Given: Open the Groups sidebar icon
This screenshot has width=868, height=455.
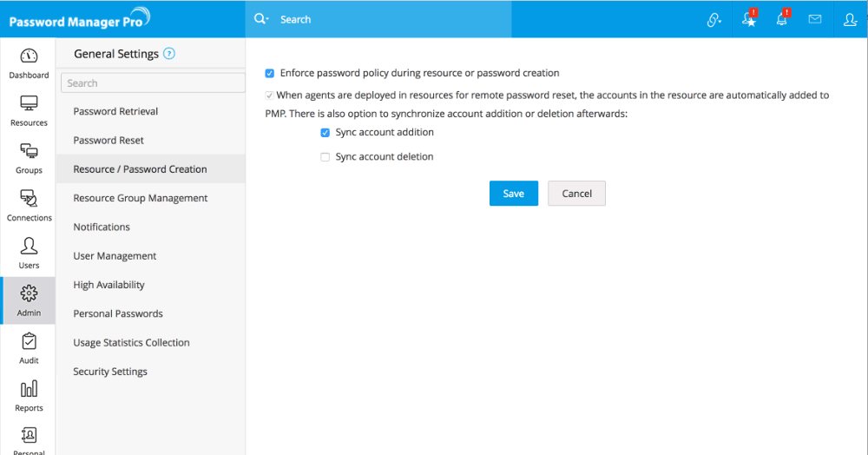Looking at the screenshot, I should coord(29,157).
